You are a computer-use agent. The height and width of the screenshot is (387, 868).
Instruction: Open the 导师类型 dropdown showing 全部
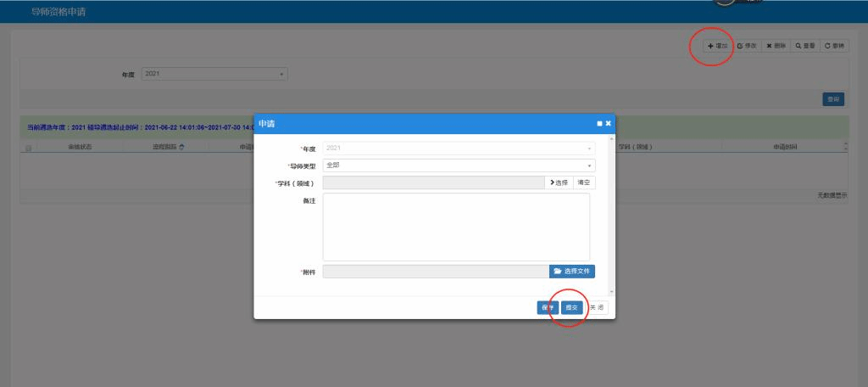(459, 165)
